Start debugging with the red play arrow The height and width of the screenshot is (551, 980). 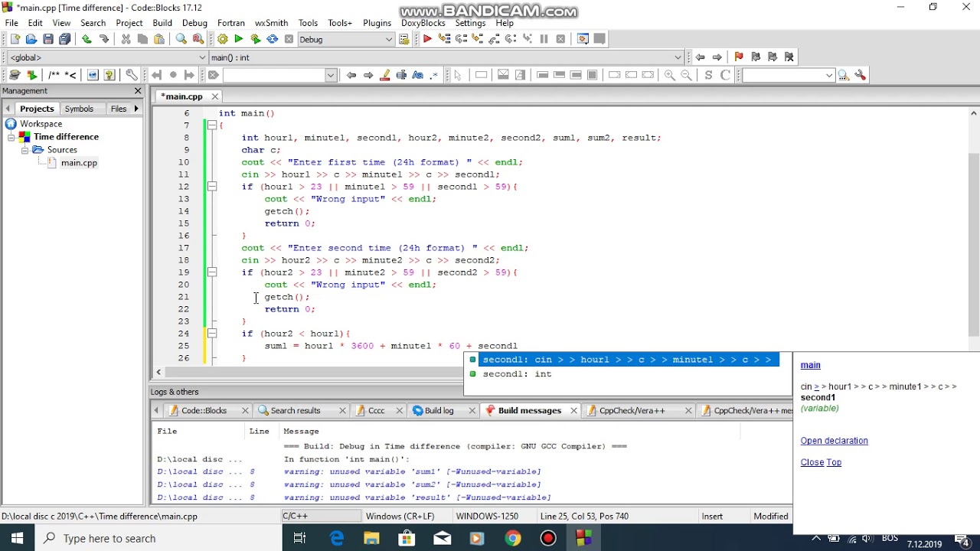click(427, 39)
